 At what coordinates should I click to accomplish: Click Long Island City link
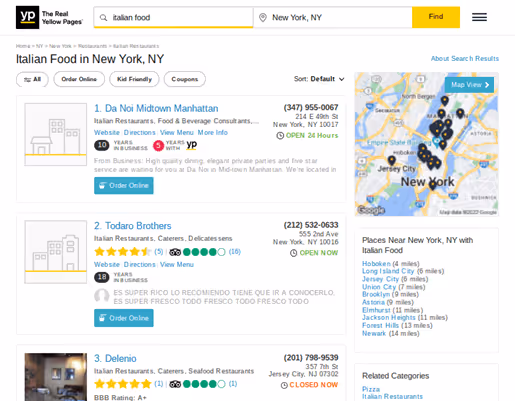[388, 271]
